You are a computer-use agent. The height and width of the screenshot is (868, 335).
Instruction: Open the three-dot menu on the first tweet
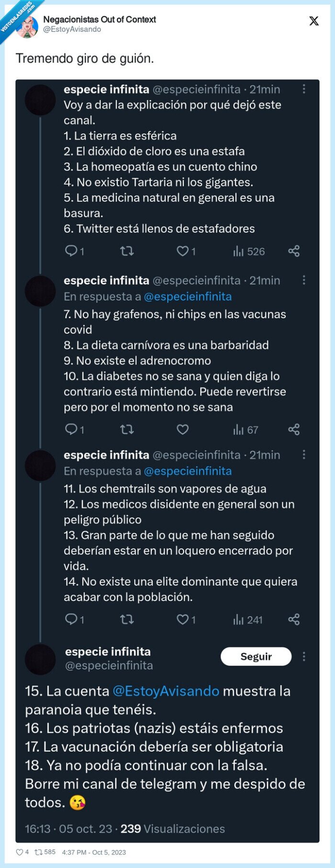[x=305, y=89]
